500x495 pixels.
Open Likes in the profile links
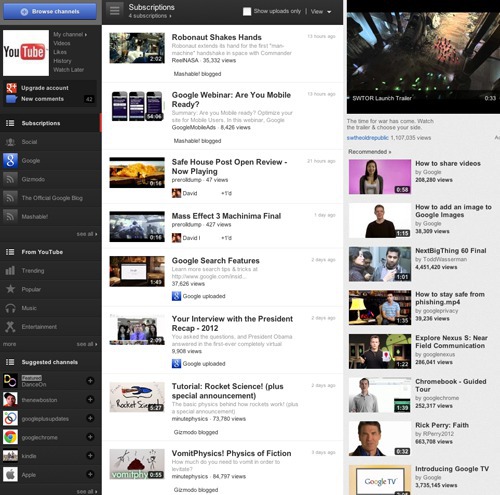(x=60, y=52)
